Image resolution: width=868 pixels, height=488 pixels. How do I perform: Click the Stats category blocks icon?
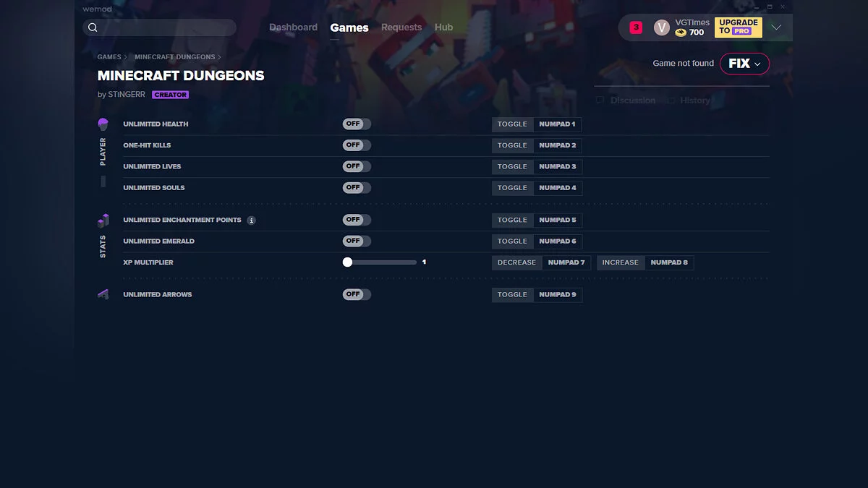(x=103, y=221)
